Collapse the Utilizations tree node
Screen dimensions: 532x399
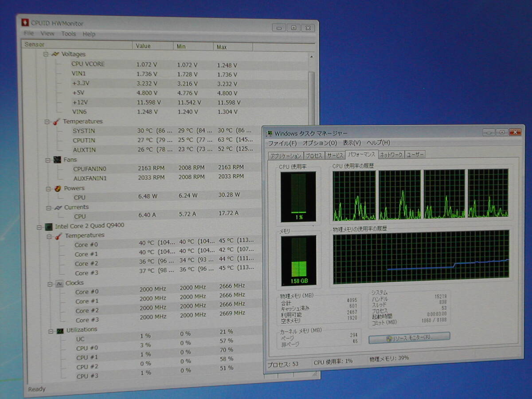pyautogui.click(x=51, y=331)
